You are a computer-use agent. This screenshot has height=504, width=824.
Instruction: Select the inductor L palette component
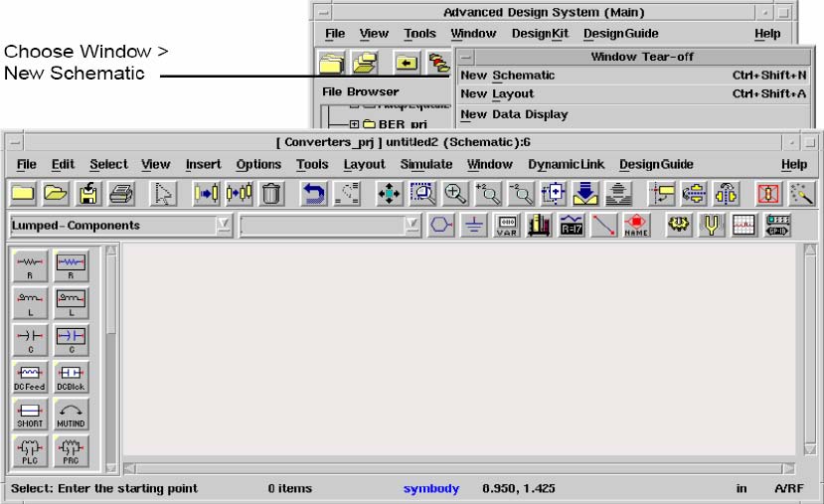tap(30, 303)
